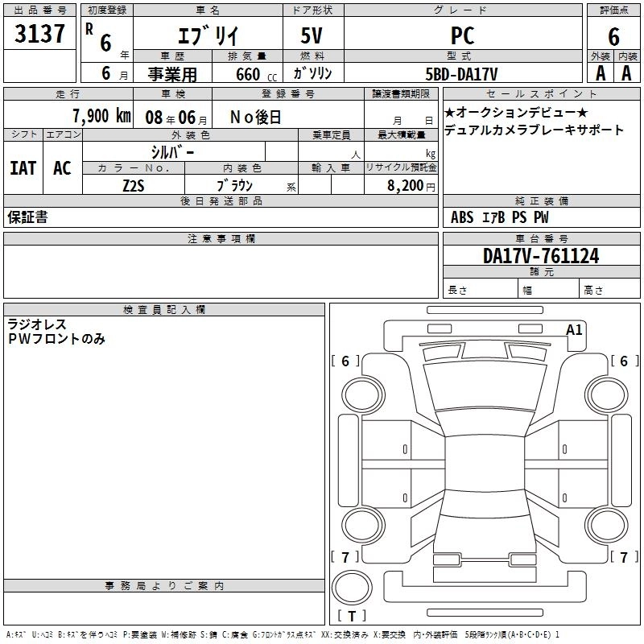Select inspector note ラジオレス

coord(37,324)
